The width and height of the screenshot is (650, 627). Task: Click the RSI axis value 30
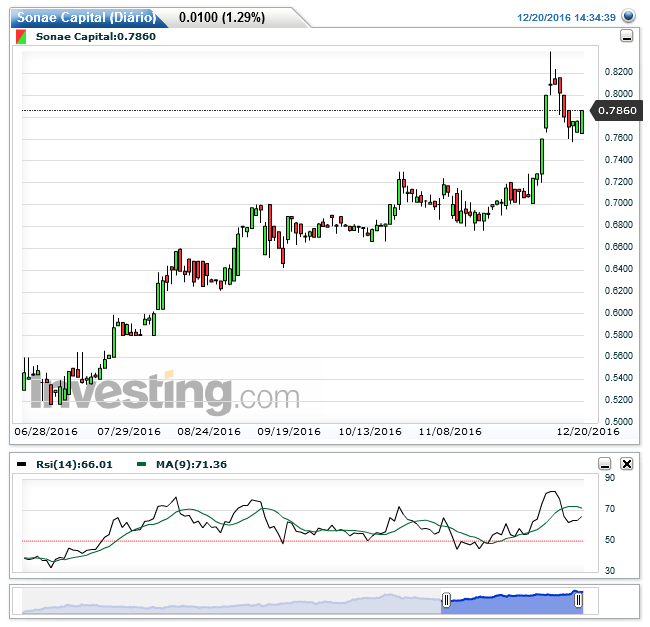pyautogui.click(x=610, y=571)
